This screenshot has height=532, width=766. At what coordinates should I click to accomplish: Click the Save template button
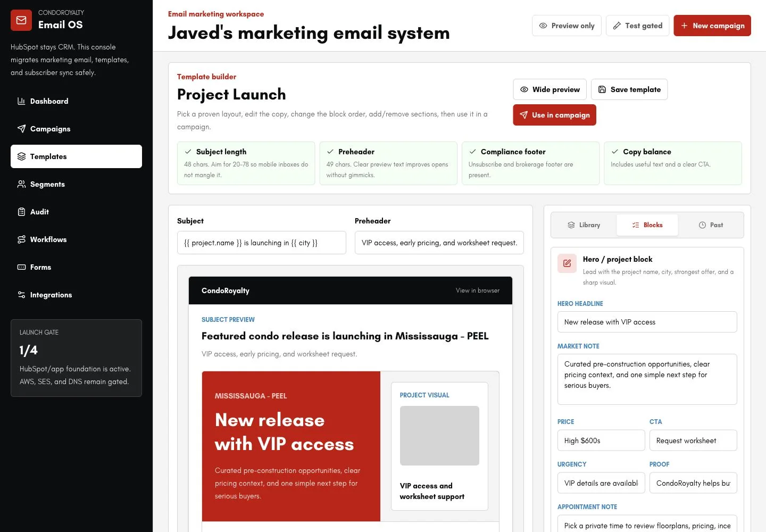coord(629,89)
